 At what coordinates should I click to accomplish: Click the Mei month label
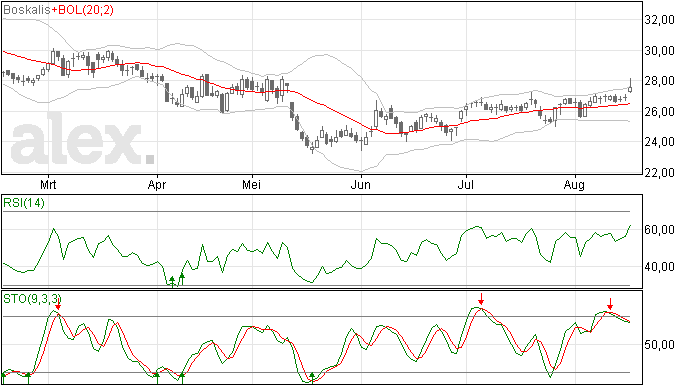[251, 184]
